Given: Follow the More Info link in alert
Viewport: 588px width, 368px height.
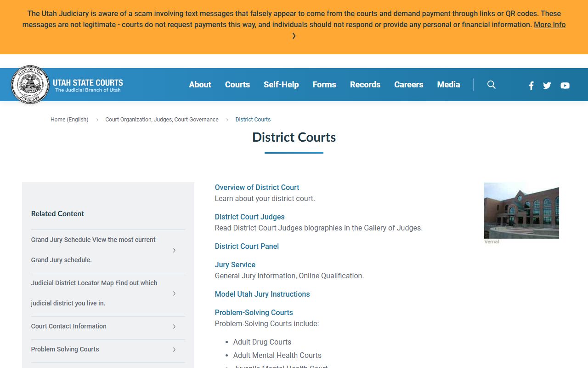Looking at the screenshot, I should [549, 25].
